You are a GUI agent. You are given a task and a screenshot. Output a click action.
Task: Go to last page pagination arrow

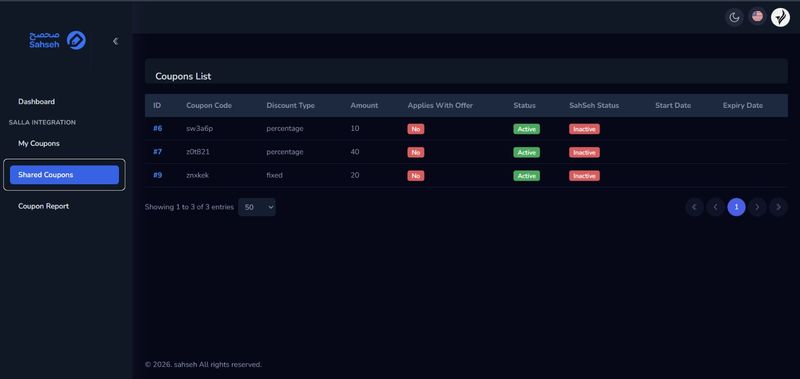(x=778, y=207)
